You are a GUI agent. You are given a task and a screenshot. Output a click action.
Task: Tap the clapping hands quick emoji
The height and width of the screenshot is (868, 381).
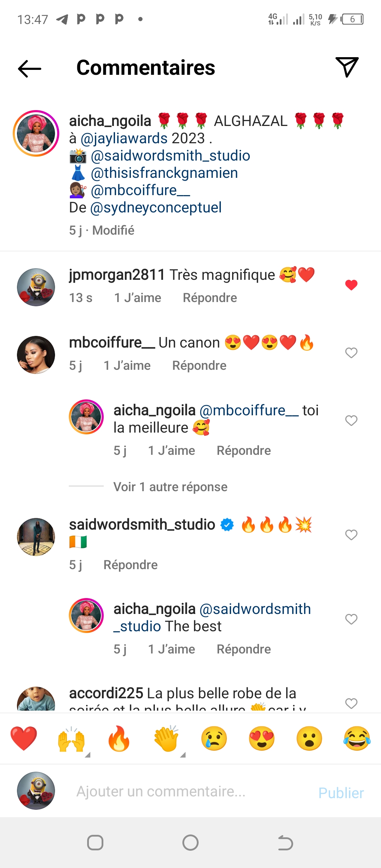pyautogui.click(x=167, y=739)
